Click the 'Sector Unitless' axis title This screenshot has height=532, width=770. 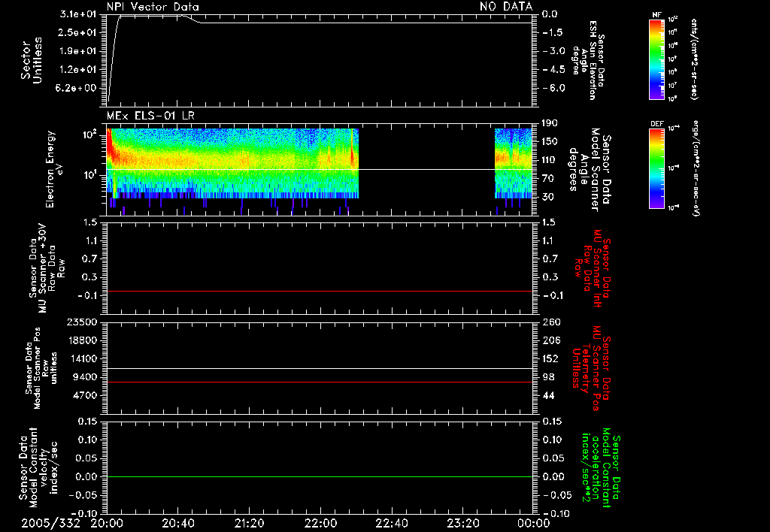[x=32, y=60]
